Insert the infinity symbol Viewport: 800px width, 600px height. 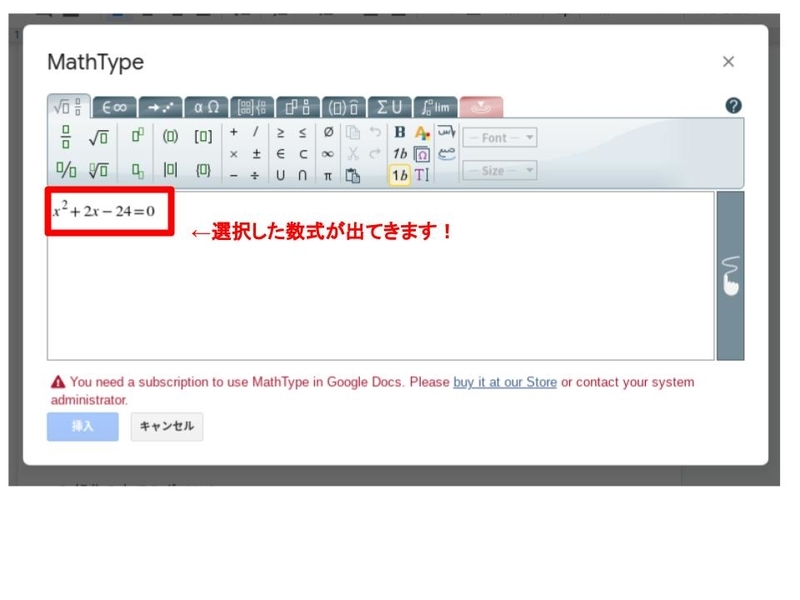[x=328, y=154]
